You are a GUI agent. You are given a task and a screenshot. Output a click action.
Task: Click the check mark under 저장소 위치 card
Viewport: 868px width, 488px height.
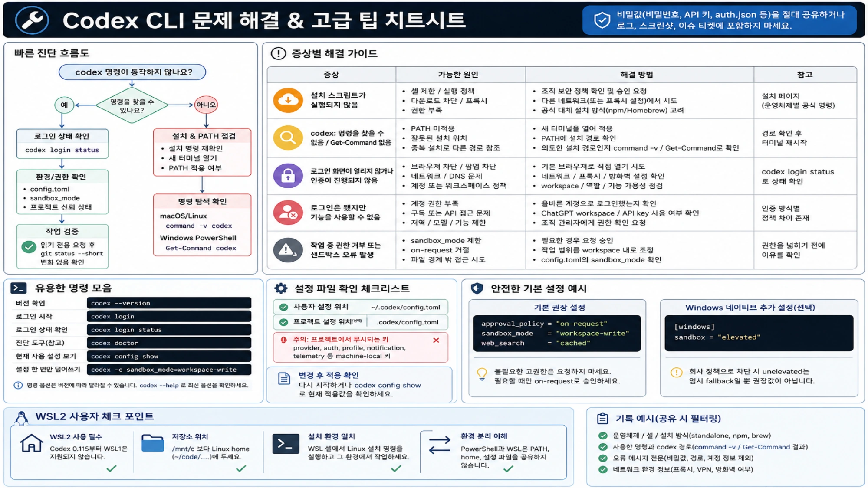241,468
